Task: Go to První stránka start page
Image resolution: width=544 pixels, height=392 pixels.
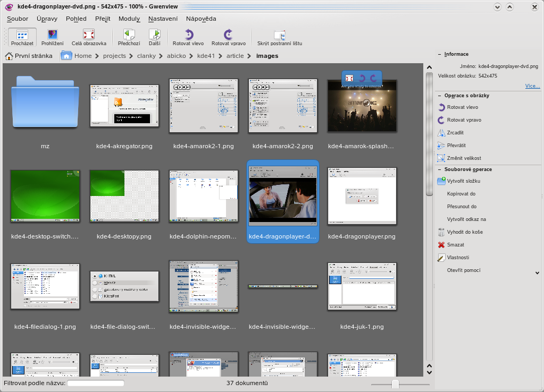Action: (x=29, y=56)
